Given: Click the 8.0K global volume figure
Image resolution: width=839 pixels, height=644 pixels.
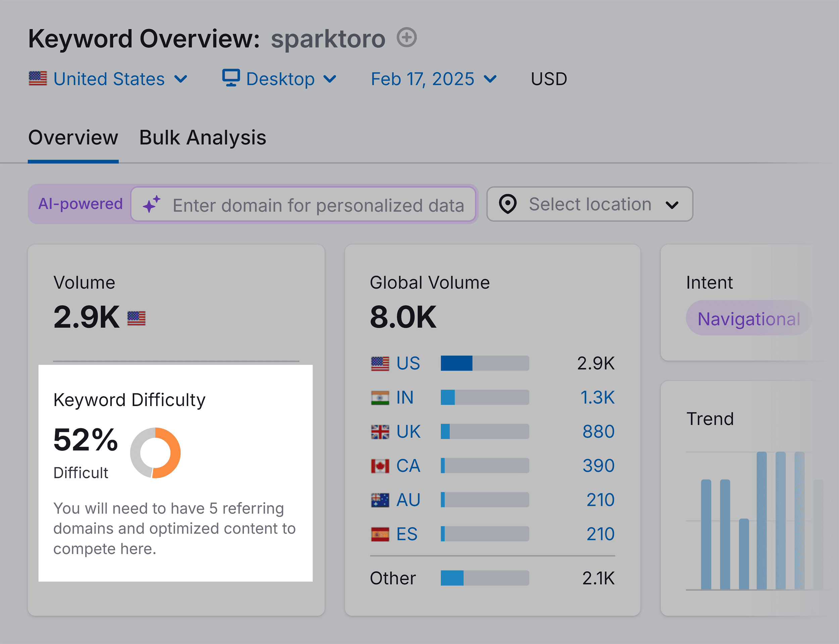Looking at the screenshot, I should tap(403, 317).
